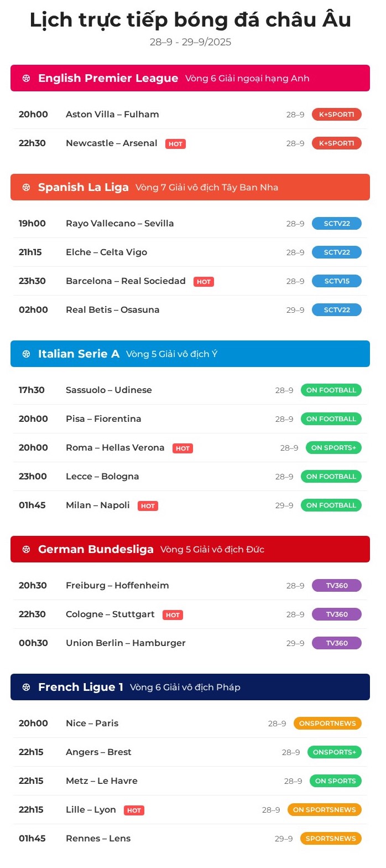The width and height of the screenshot is (386, 868).
Task: Click the soccer ball icon beside Italian Serie A
Action: pos(26,354)
